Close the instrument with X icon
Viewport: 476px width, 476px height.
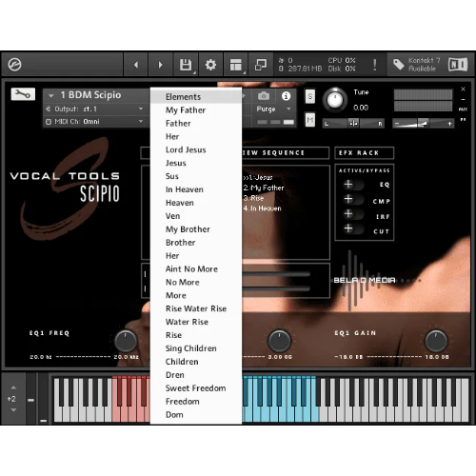pos(463,89)
